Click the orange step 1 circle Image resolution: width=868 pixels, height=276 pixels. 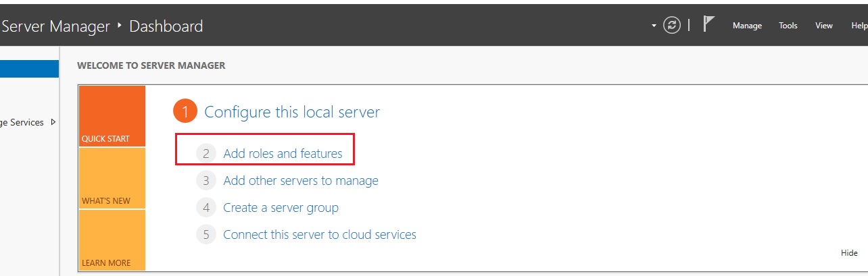coord(185,112)
